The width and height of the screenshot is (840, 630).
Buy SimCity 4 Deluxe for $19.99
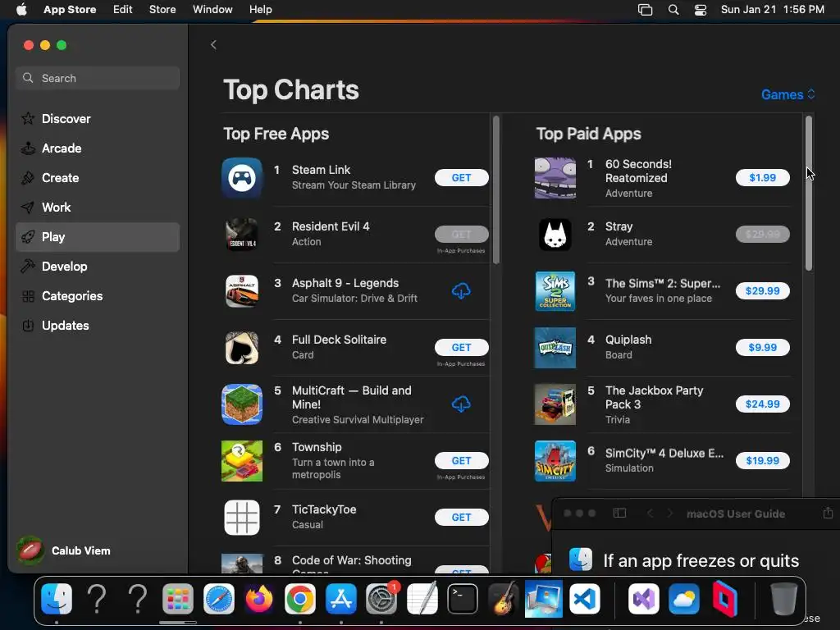click(762, 461)
